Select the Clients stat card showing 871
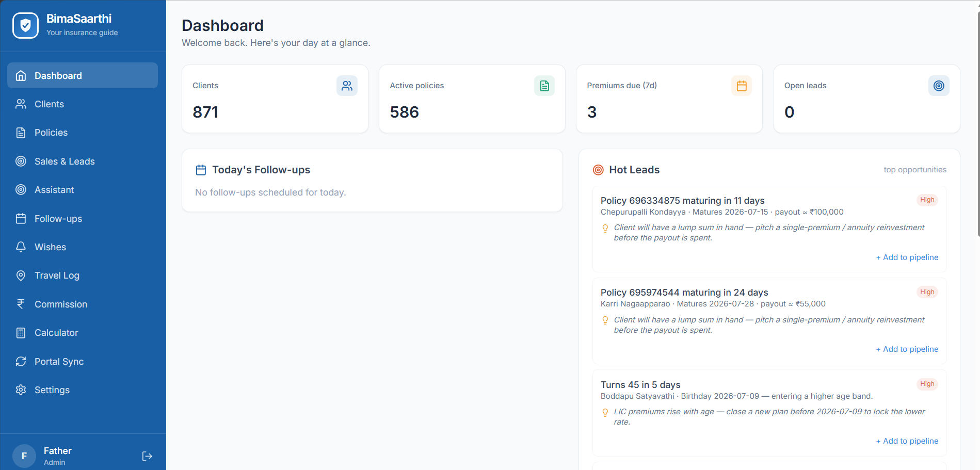The height and width of the screenshot is (470, 980). (275, 99)
